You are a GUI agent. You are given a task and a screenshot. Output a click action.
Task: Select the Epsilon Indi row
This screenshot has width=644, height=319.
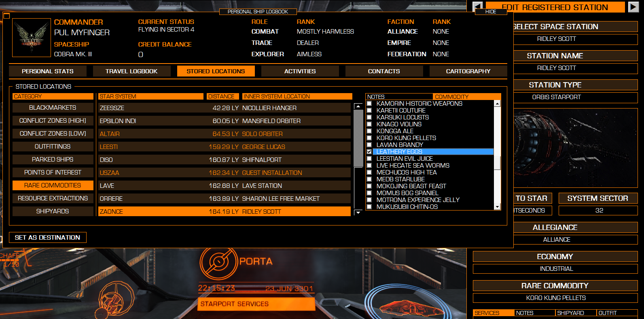[x=225, y=121]
